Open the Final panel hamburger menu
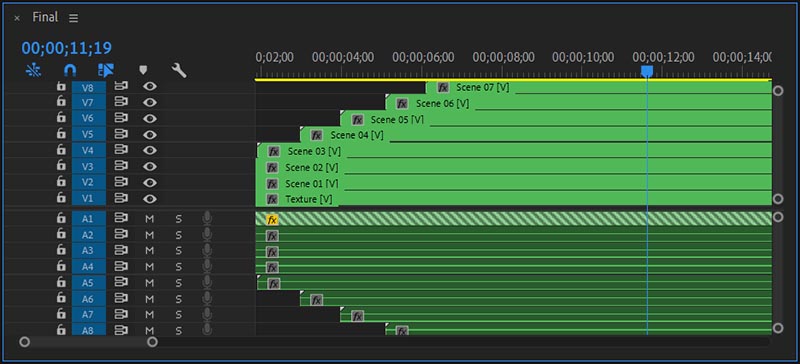The image size is (800, 364). pos(73,18)
